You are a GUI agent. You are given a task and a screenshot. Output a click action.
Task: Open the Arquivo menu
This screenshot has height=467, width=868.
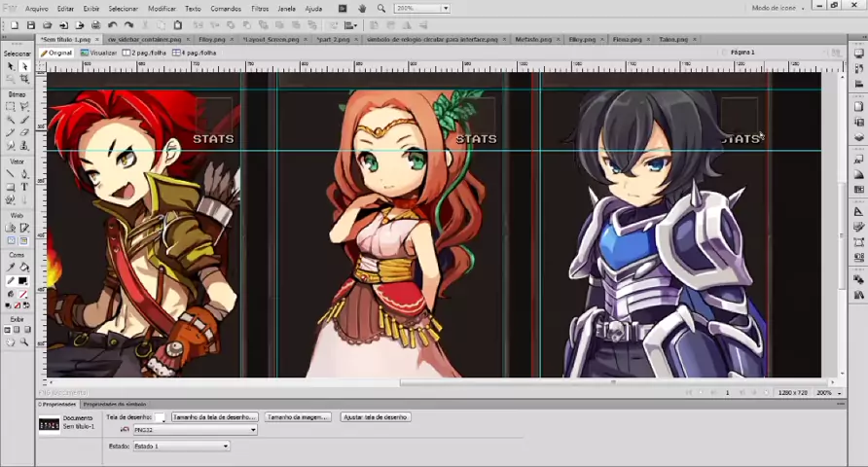point(37,9)
